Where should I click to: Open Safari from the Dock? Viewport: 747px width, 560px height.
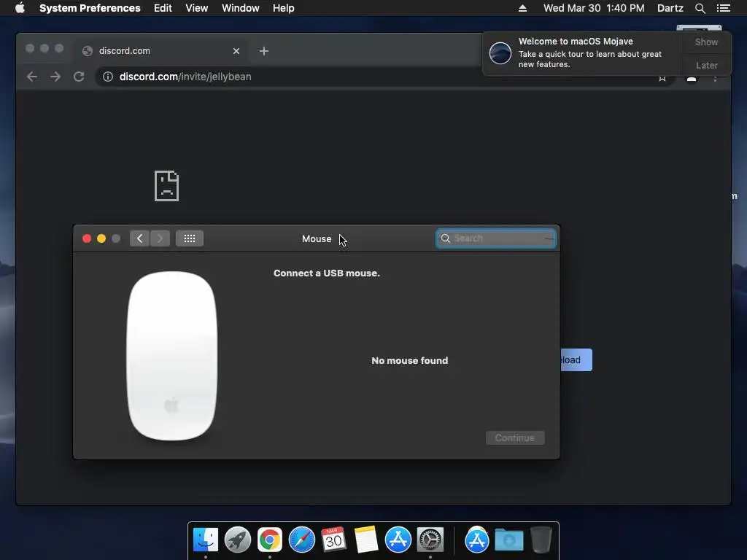click(301, 540)
